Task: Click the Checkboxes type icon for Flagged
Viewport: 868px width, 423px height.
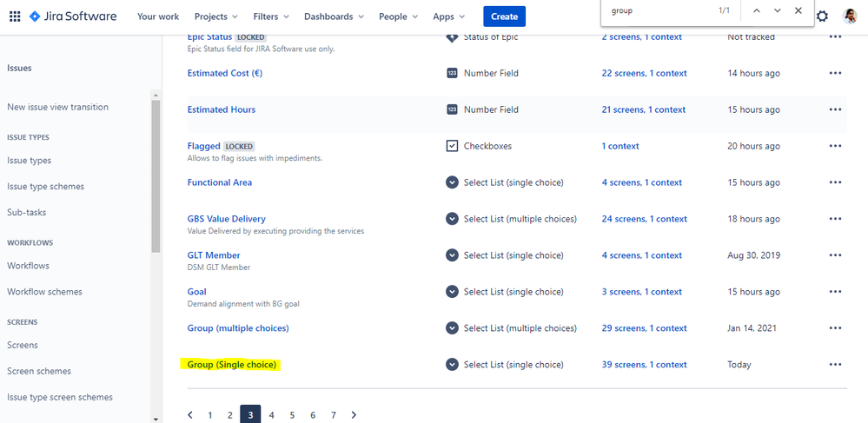Action: [452, 146]
